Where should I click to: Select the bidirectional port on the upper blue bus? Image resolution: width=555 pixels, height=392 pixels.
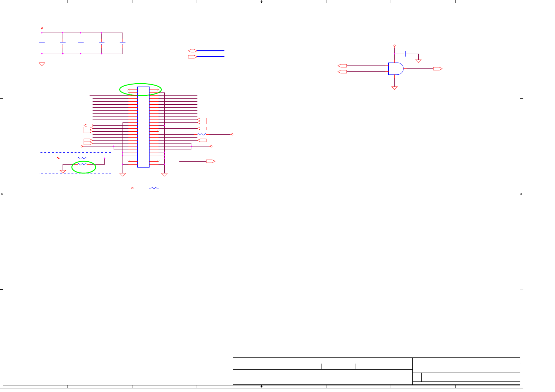coord(193,51)
